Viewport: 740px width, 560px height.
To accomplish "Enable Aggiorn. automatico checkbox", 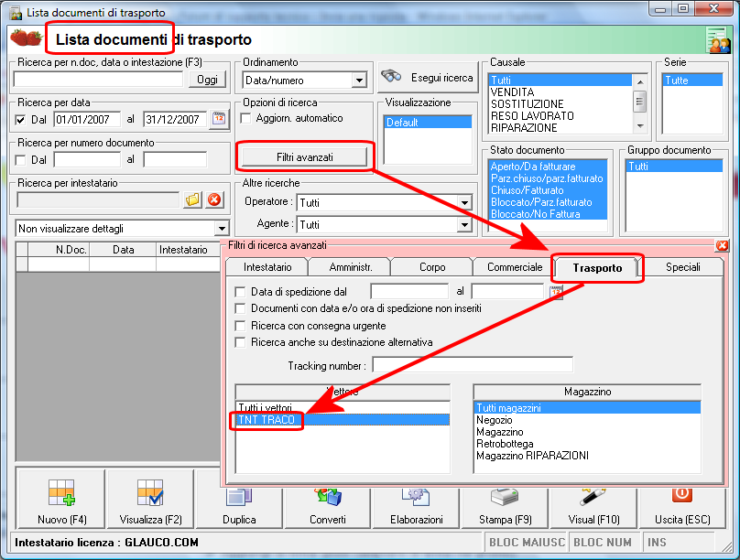I will (x=245, y=118).
